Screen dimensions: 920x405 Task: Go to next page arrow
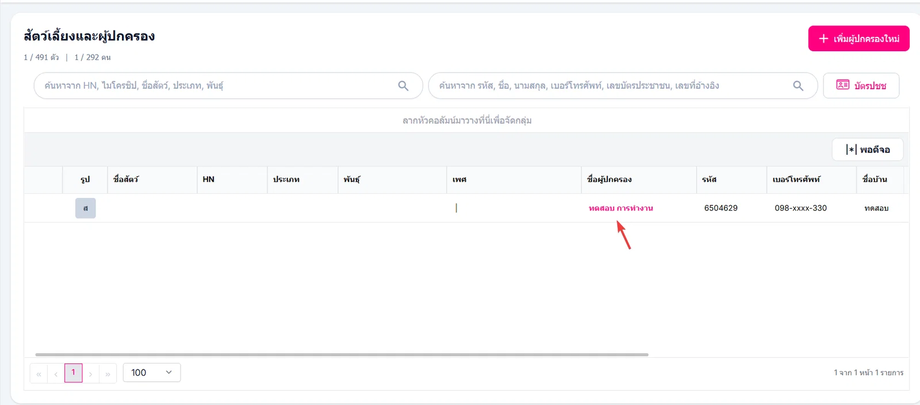click(x=91, y=373)
